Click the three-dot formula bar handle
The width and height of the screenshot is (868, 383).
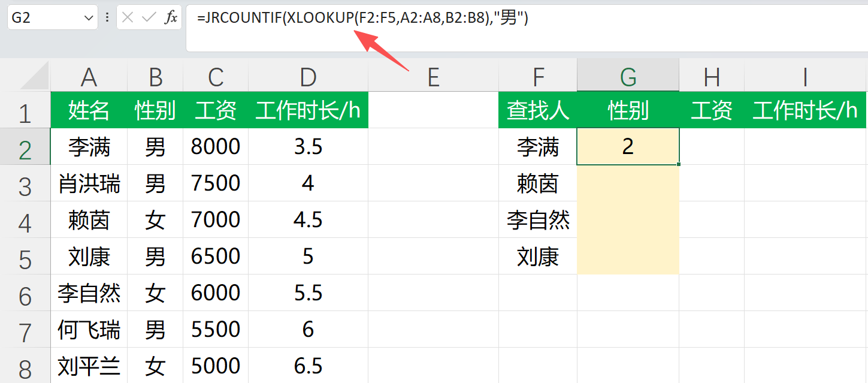click(107, 18)
